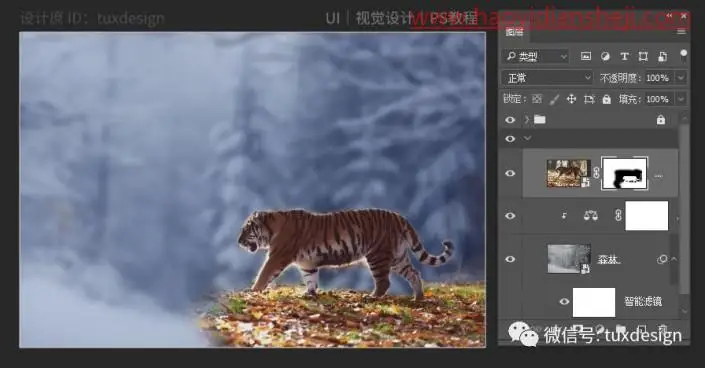
Task: Lock artboard nesting icon
Action: pyautogui.click(x=589, y=99)
